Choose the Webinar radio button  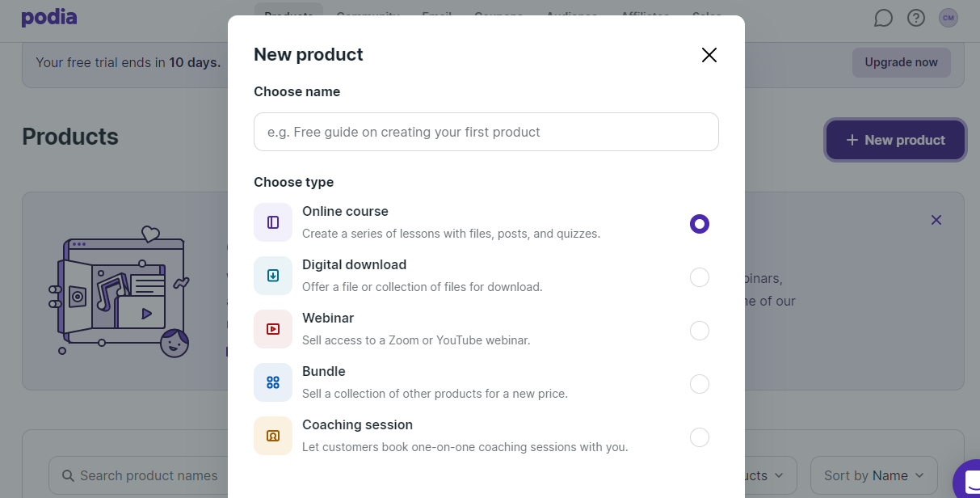tap(700, 331)
